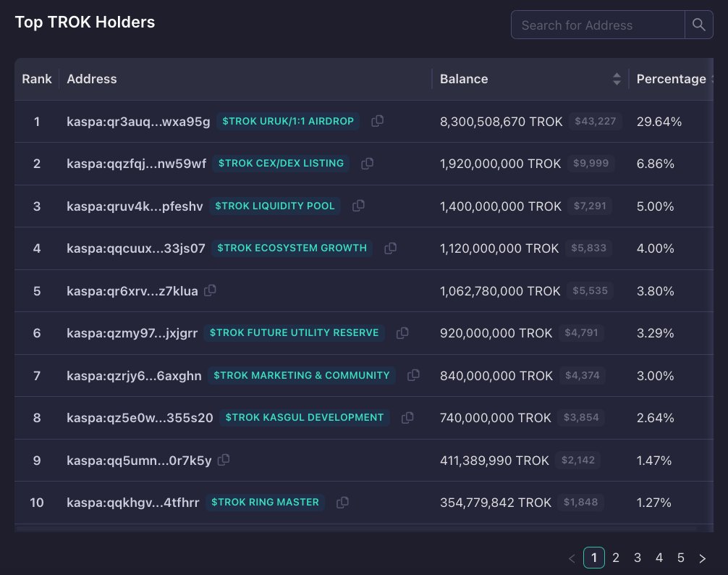The height and width of the screenshot is (575, 728).
Task: Click the 6.86% percentage cell
Action: click(x=656, y=164)
